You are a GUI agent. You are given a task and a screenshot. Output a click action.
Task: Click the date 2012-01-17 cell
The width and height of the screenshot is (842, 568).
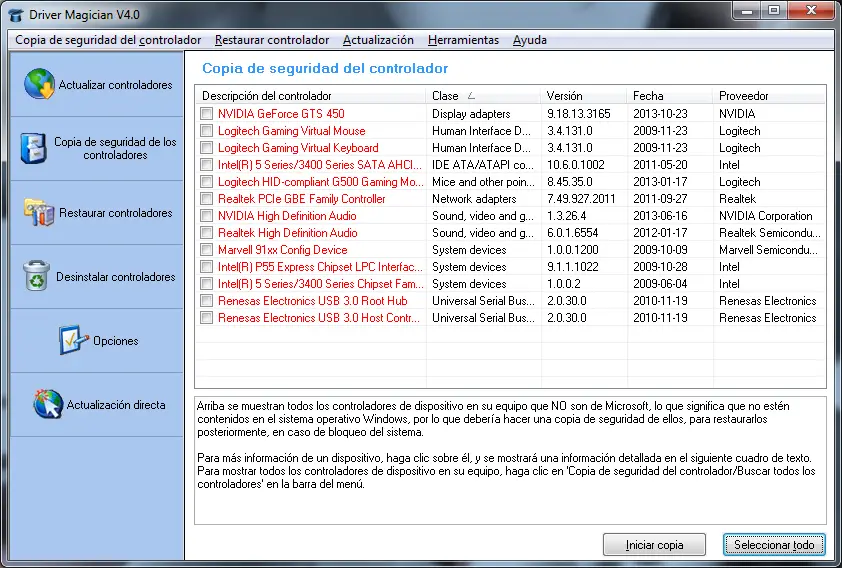pyautogui.click(x=660, y=232)
